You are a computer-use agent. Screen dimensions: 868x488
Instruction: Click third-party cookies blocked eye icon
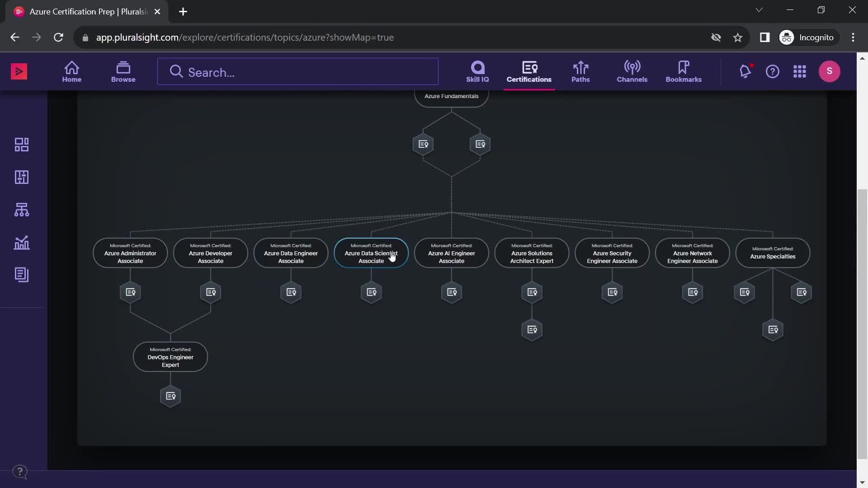point(716,38)
